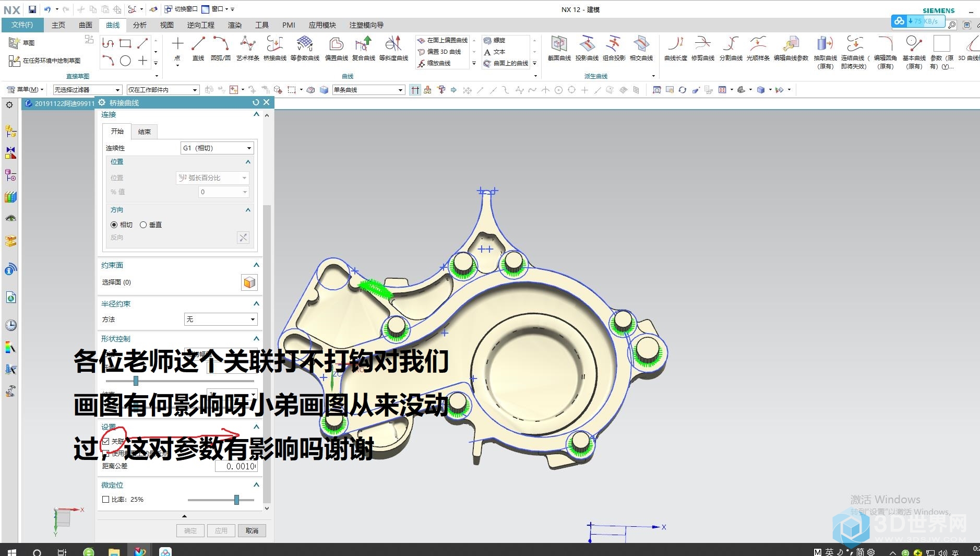
Task: Open the 无选择过滤器 filter dropdown
Action: (x=88, y=90)
